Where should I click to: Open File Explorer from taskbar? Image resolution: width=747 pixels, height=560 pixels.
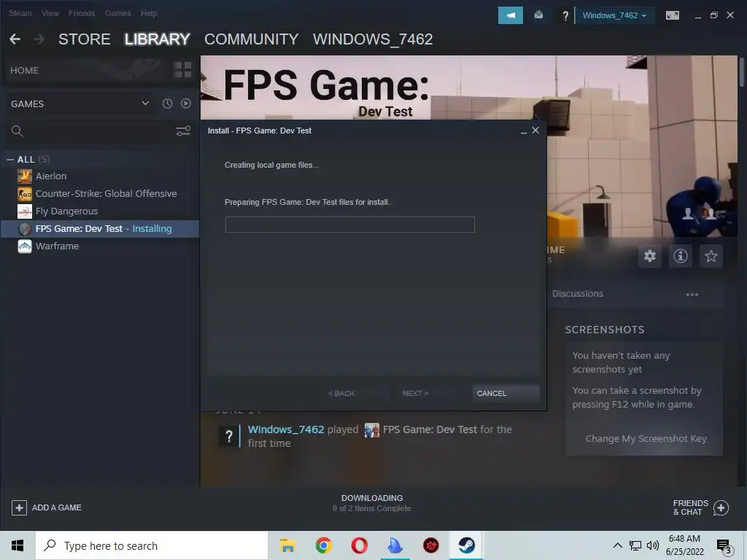[287, 545]
